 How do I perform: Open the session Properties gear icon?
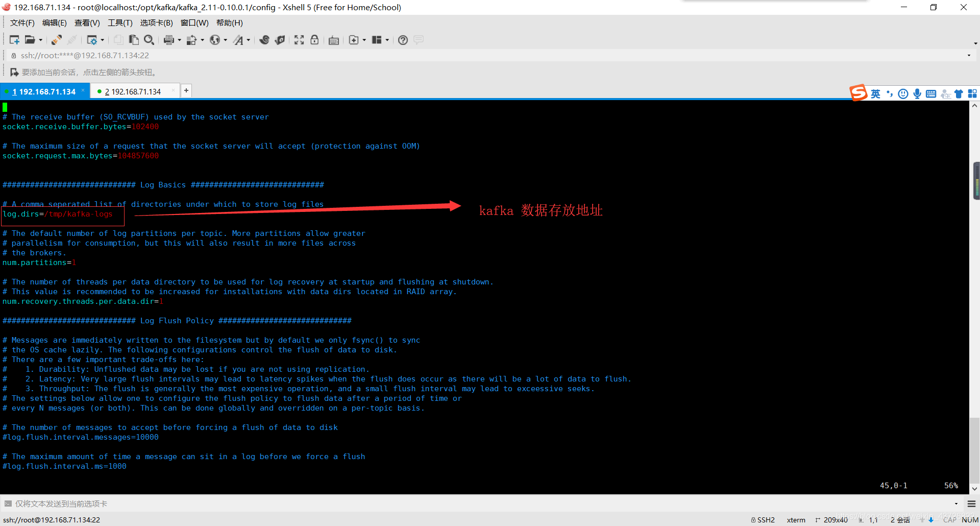point(92,40)
